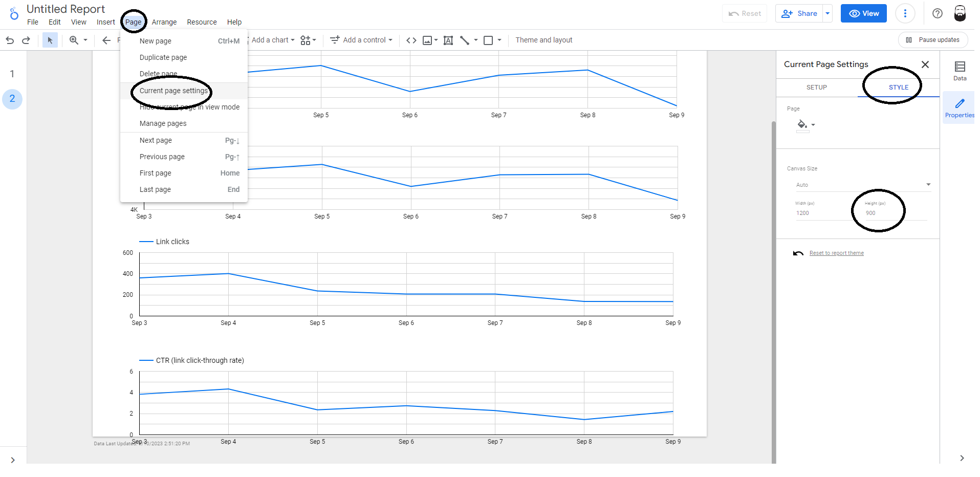Switch to View mode
The image size is (980, 477).
click(x=863, y=14)
